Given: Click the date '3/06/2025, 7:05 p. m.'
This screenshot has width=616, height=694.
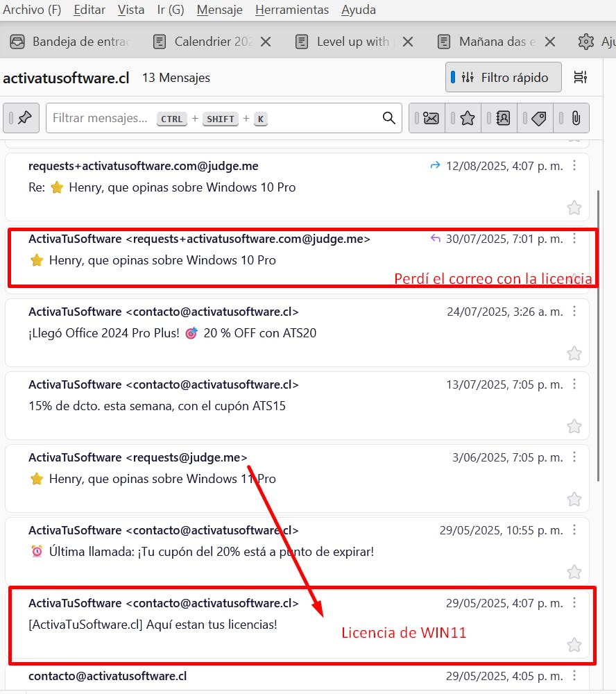Looking at the screenshot, I should point(508,457).
